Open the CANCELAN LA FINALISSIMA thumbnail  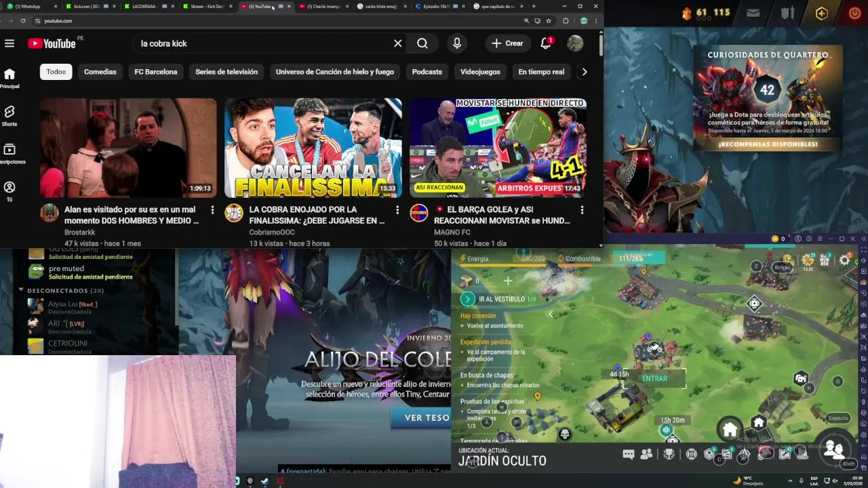tap(313, 148)
